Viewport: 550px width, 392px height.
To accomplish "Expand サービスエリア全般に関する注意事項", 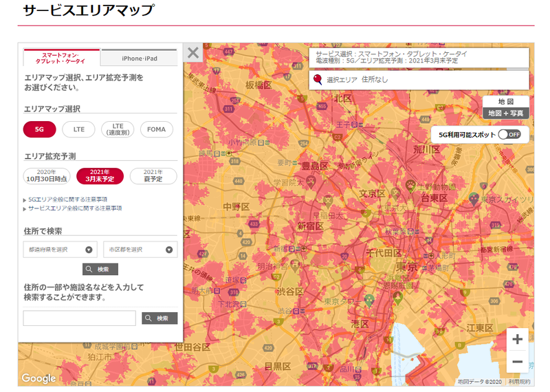I will (x=75, y=208).
